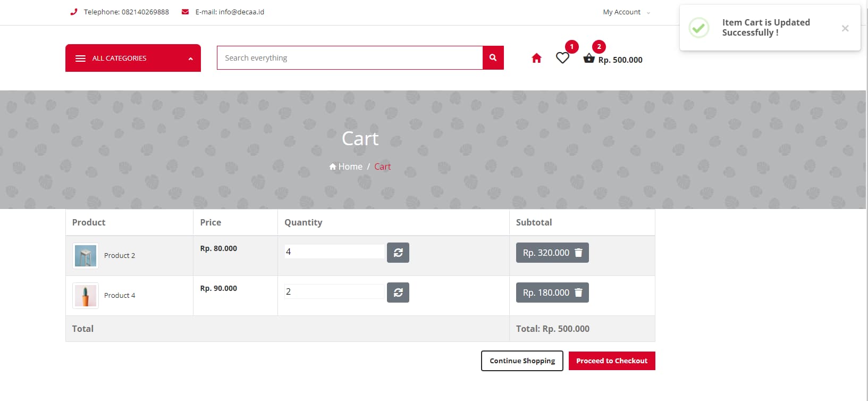Edit Product 4 quantity field
Image resolution: width=868 pixels, height=401 pixels.
point(334,291)
